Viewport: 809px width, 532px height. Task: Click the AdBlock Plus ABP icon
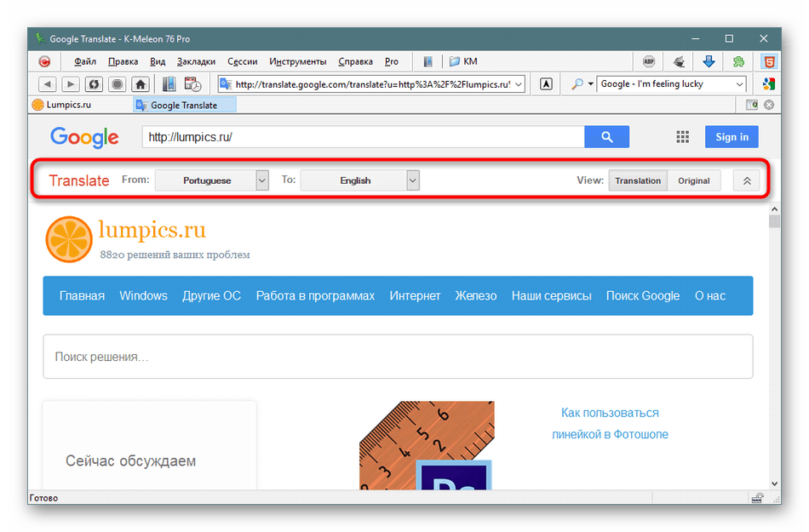tap(649, 62)
